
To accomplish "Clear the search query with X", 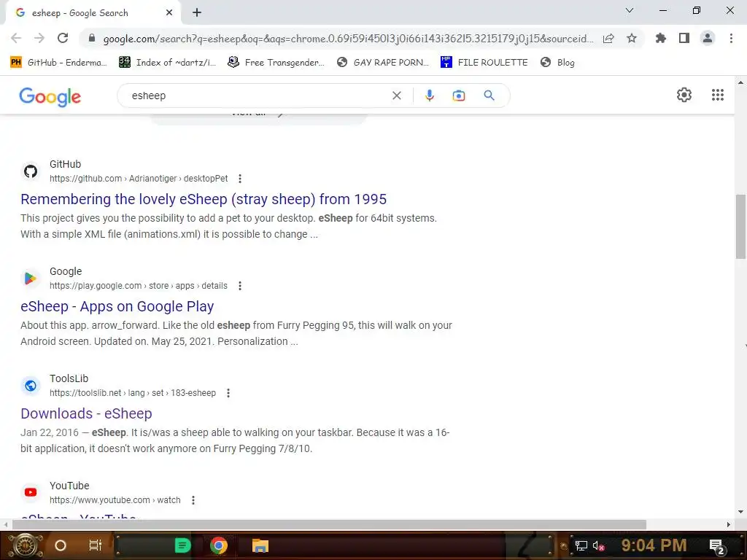I will [396, 96].
